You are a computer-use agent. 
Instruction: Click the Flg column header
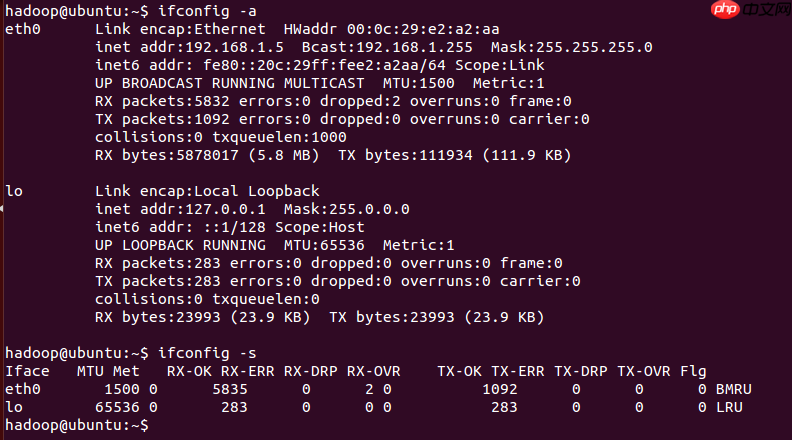[x=693, y=372]
